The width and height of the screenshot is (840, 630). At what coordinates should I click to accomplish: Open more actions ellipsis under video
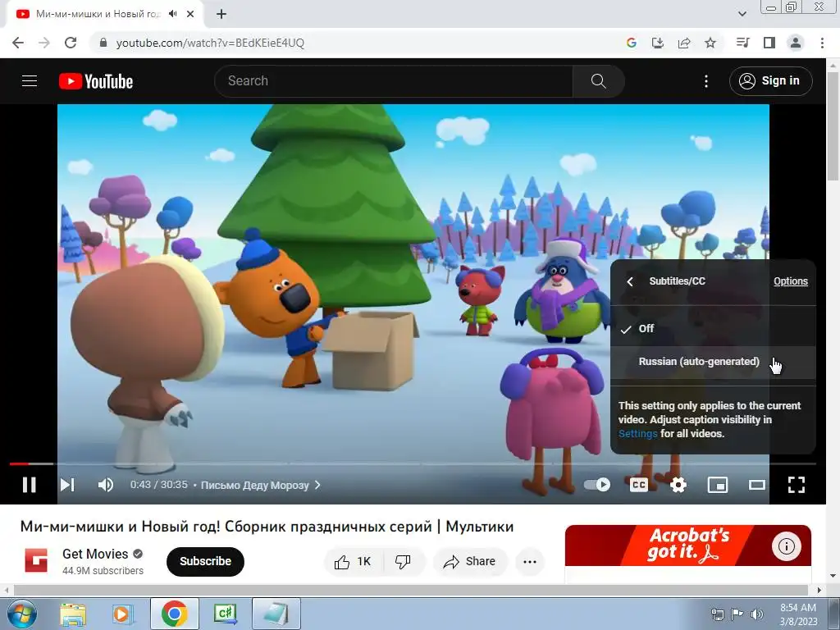click(530, 561)
